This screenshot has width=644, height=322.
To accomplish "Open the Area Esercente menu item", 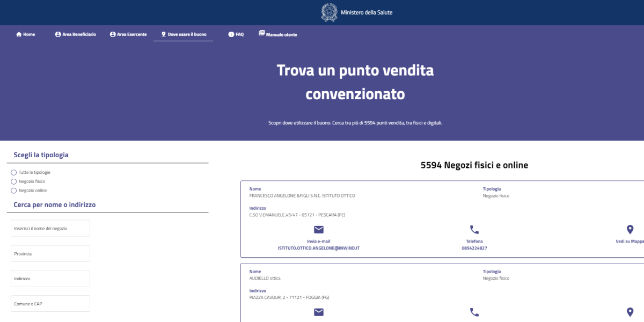I will tap(128, 34).
